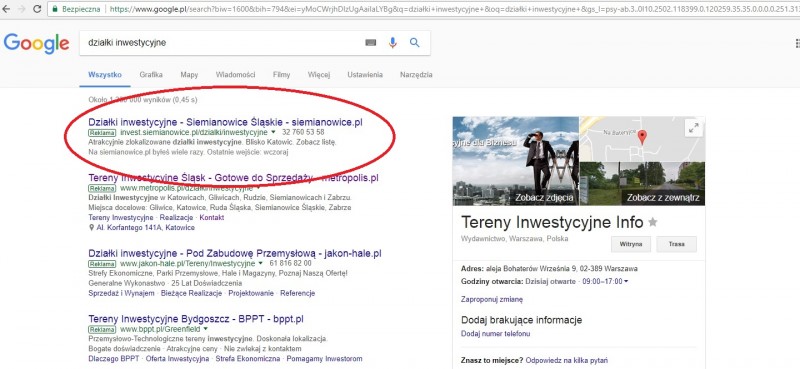Click the browser address bar URL
The image size is (800, 369).
point(454,9)
